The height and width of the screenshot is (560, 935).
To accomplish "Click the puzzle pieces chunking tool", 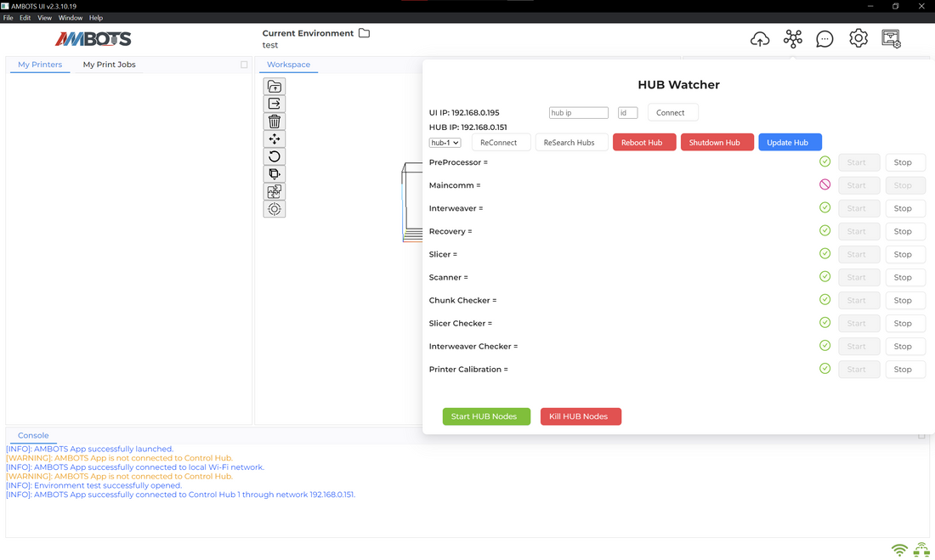I will (275, 191).
